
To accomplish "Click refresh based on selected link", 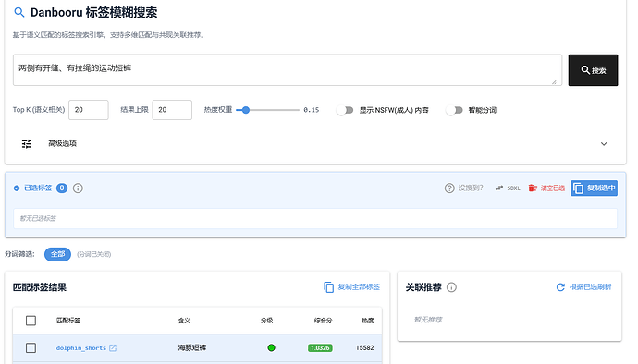I will (583, 287).
